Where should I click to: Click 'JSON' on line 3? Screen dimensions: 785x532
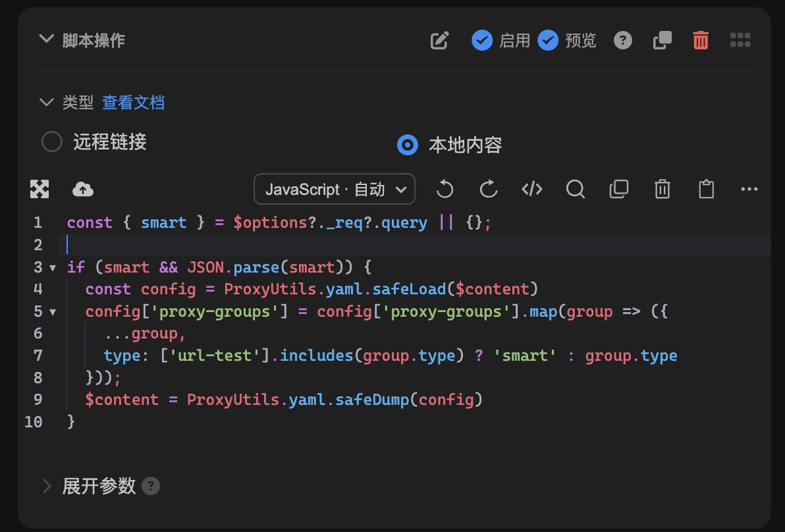pos(205,267)
